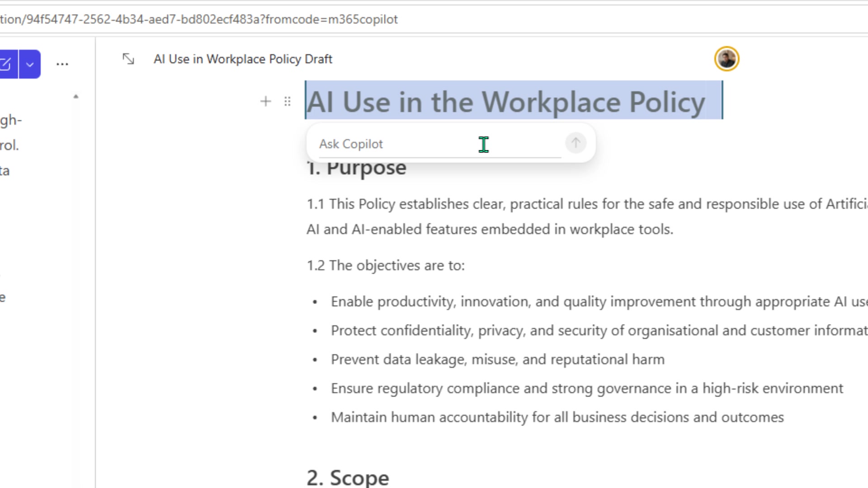Screen dimensions: 868x488
Task: Click the browser URL address text
Action: [199, 19]
